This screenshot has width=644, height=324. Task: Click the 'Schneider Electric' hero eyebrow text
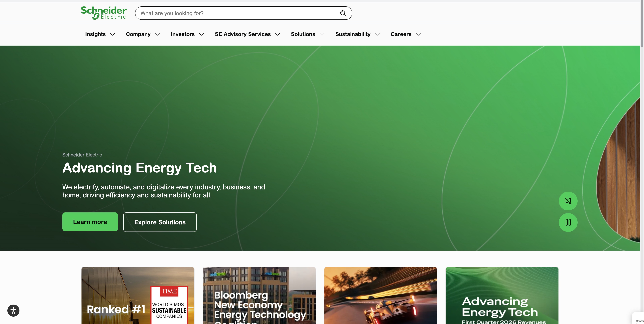coord(82,155)
